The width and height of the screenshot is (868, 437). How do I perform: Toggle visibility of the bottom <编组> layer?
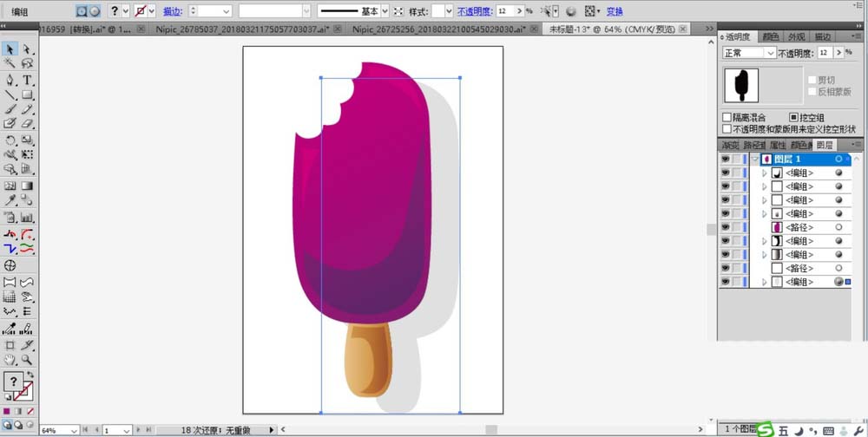(x=725, y=282)
